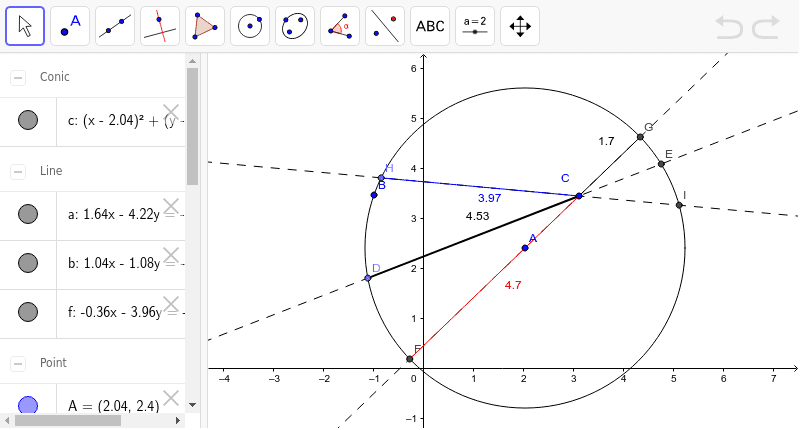Click the scroll down arrow of algebra panel
Image resolution: width=800 pixels, height=430 pixels.
[192, 405]
